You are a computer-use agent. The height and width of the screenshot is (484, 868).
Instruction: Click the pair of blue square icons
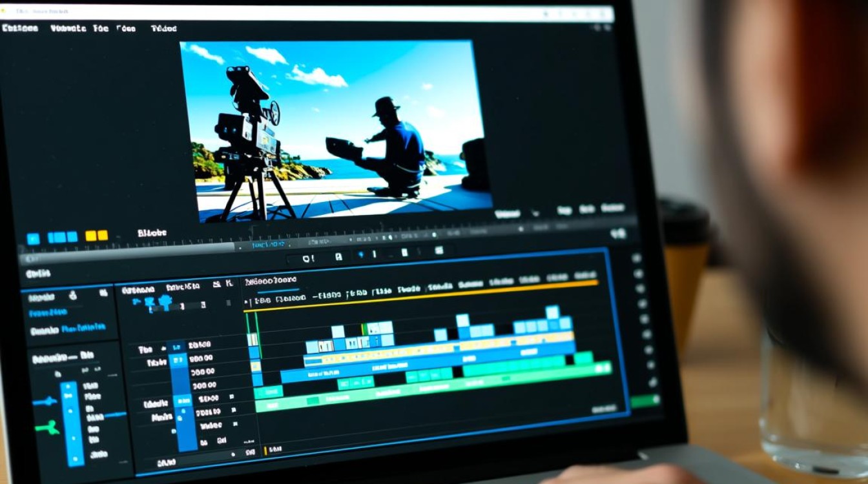[x=63, y=237]
